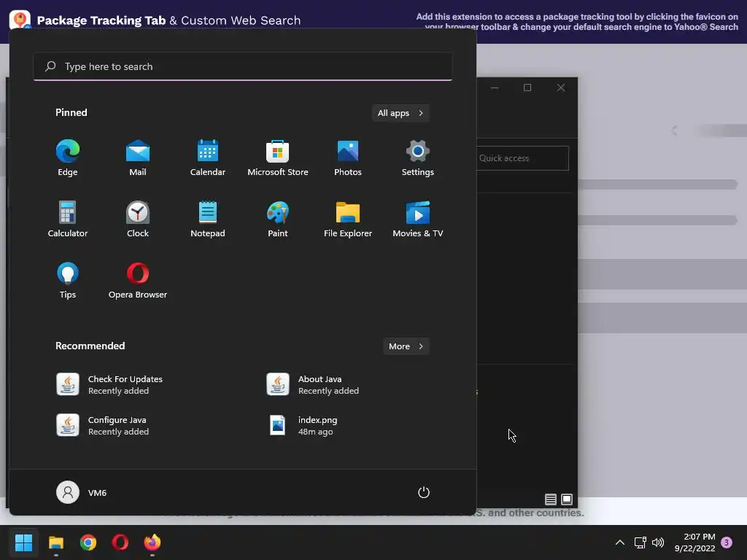The width and height of the screenshot is (747, 560).
Task: Open File Explorer from pinned apps
Action: 348,219
